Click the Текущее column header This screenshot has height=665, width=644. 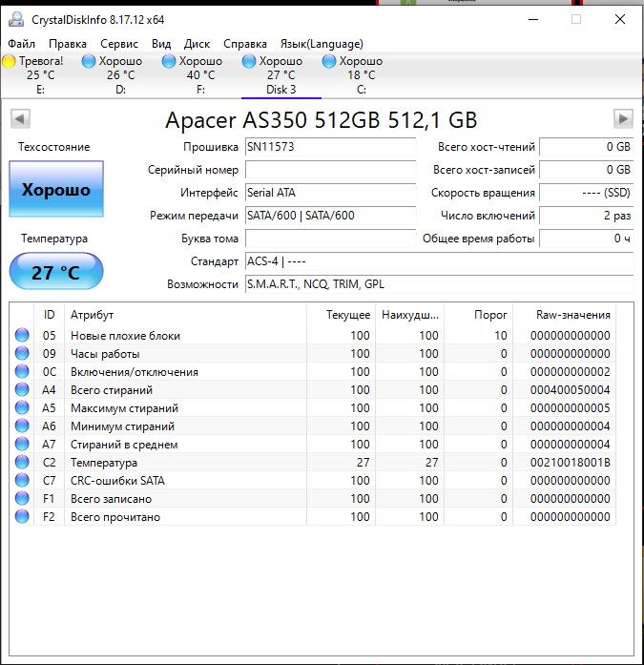[x=341, y=315]
